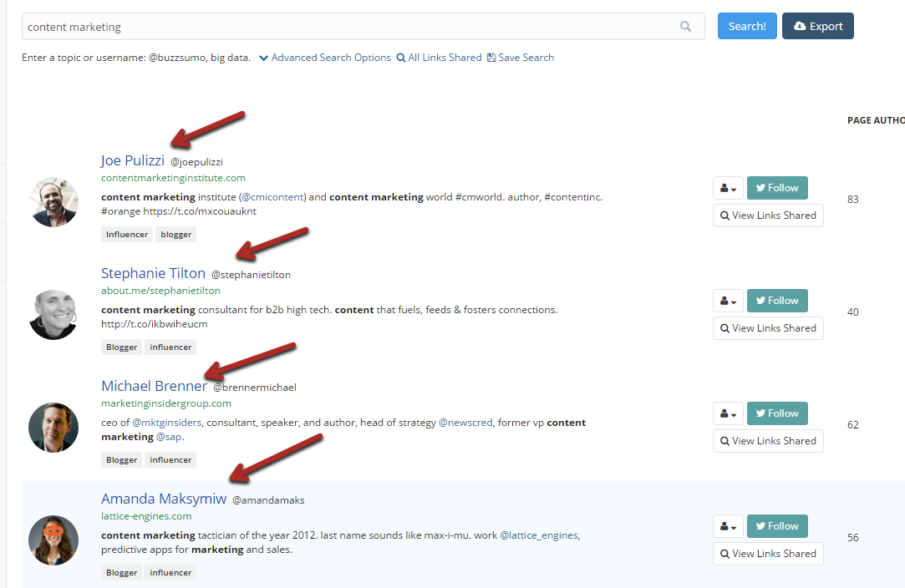
Task: Select Amanda Maksymiw's Blogger tag
Action: pyautogui.click(x=122, y=572)
